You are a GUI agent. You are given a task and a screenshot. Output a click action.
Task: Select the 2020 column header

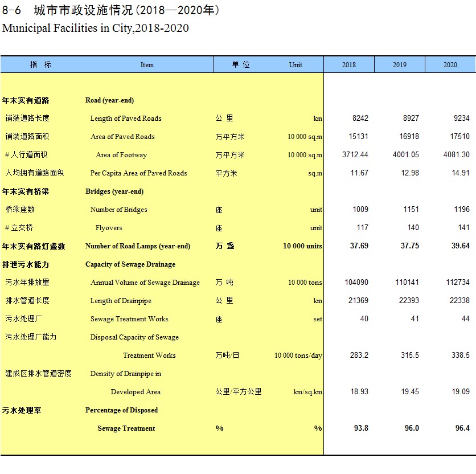click(450, 65)
